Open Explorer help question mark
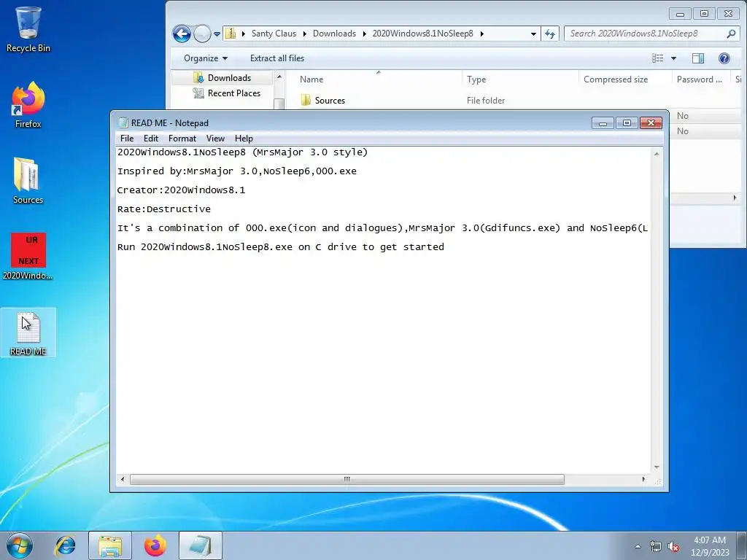This screenshot has width=747, height=560. 724,58
